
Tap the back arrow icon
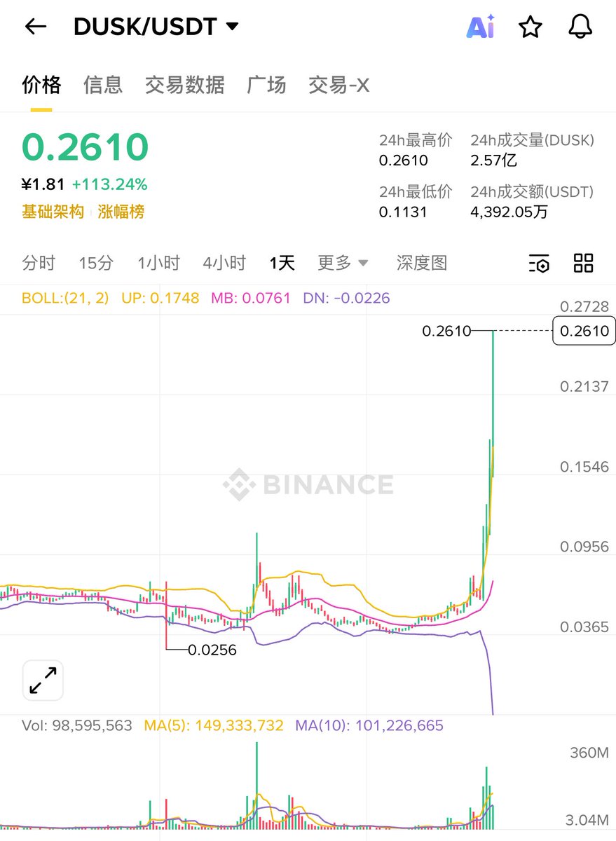[x=35, y=27]
